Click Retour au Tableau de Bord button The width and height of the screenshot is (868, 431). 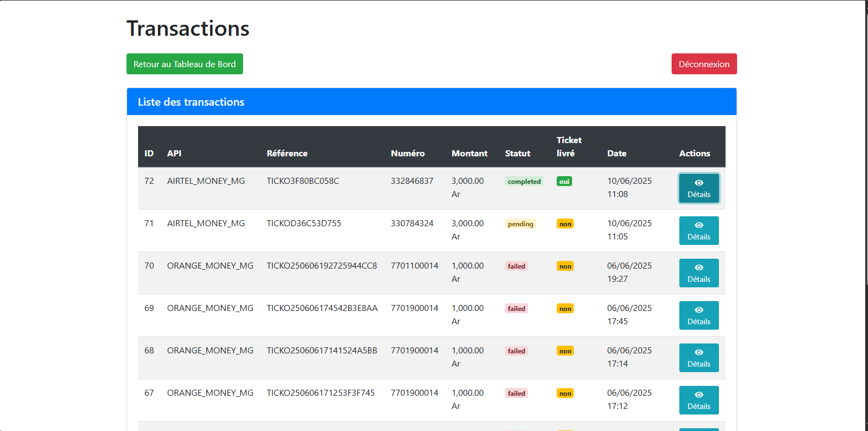[x=184, y=64]
